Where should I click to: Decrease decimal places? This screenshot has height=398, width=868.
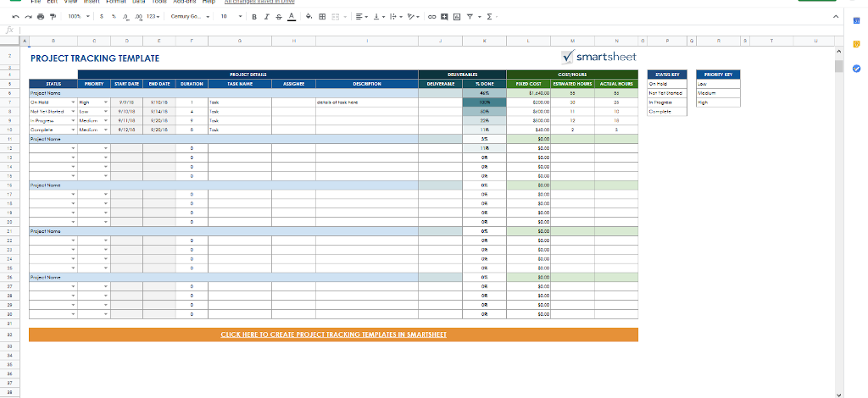125,17
